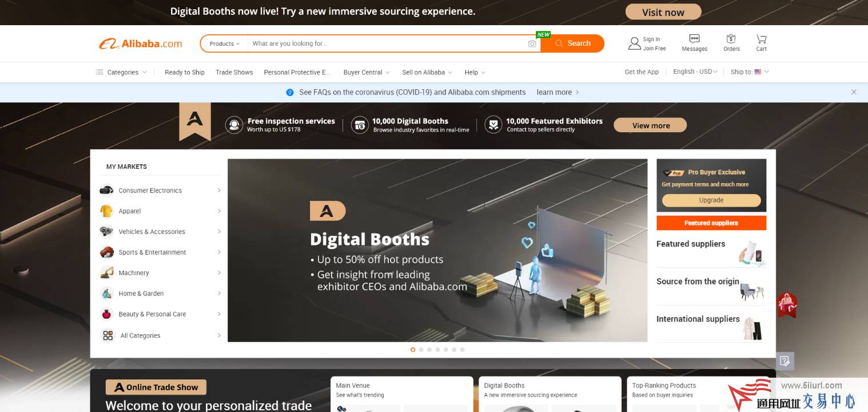Open the Main Venue card
The image size is (868, 412).
click(402, 394)
